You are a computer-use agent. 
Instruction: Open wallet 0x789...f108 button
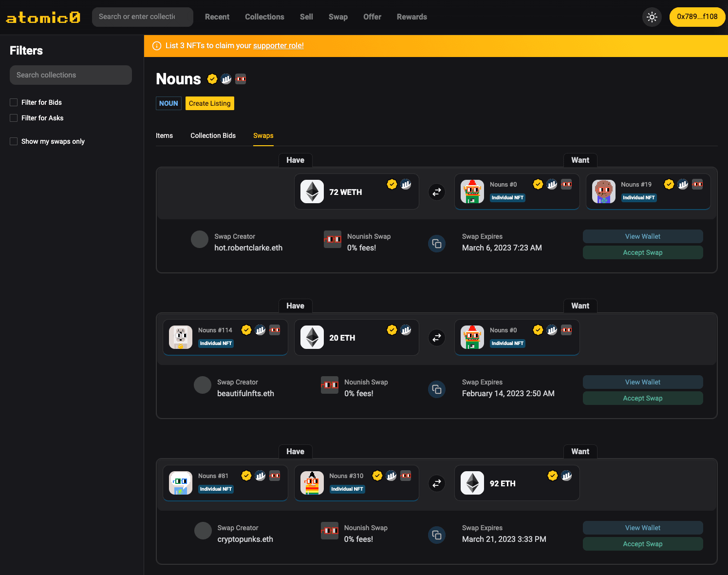(697, 17)
